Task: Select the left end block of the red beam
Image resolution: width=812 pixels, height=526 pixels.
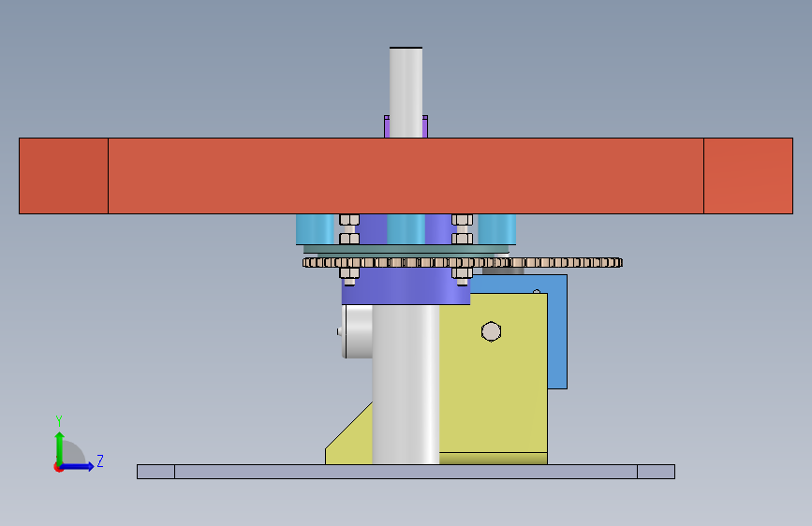Action: coord(64,176)
